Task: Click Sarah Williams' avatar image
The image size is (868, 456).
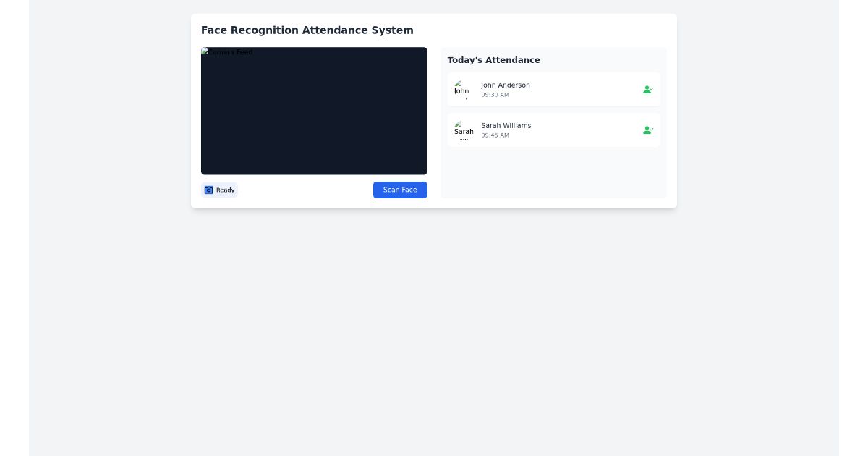Action: click(464, 130)
